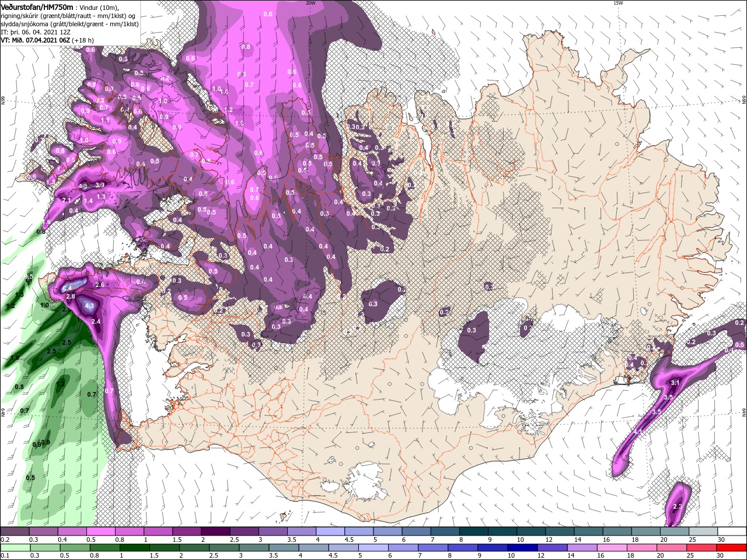Click the darkest green 1 rain legend swatch
The height and width of the screenshot is (560, 747).
134,548
